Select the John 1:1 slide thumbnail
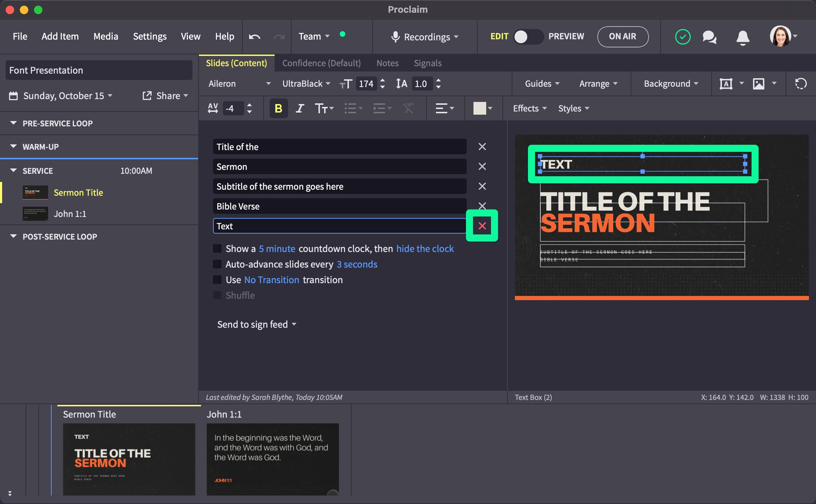 [272, 459]
